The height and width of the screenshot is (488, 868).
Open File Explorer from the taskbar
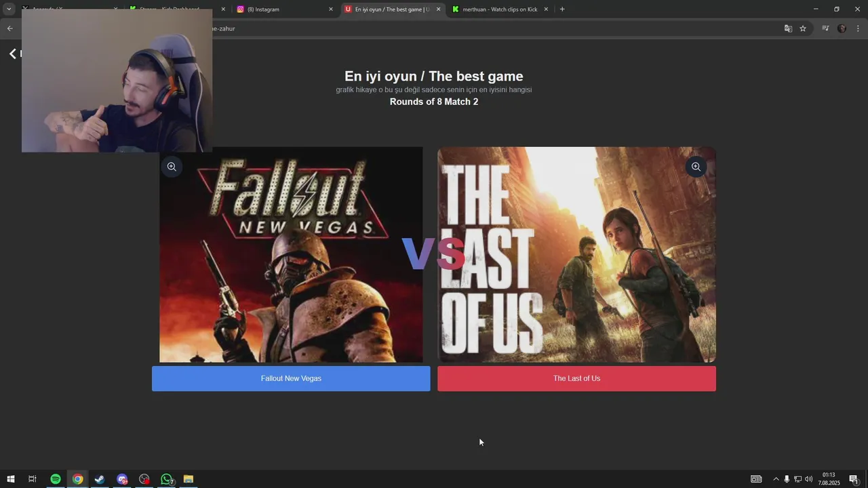[x=189, y=479]
